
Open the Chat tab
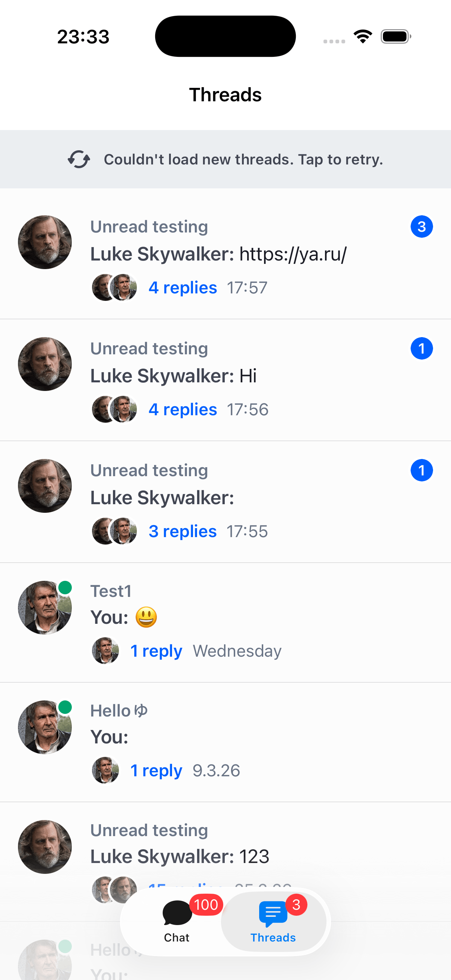click(177, 921)
